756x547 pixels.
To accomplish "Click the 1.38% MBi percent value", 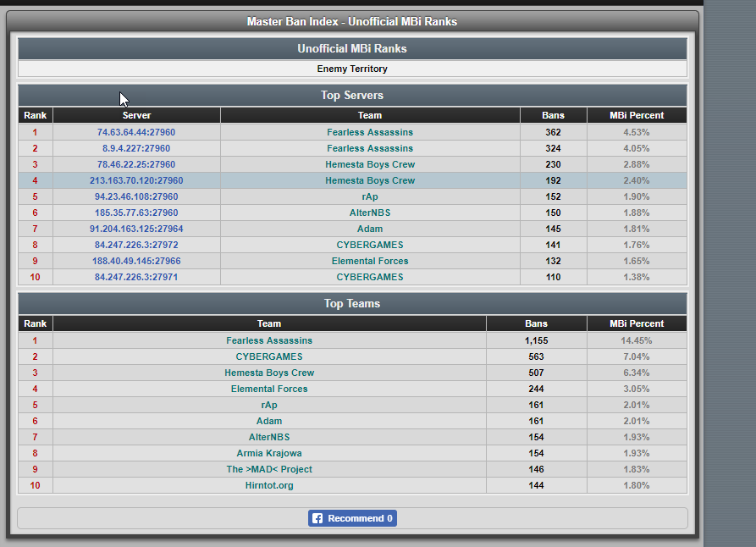I will tap(637, 278).
